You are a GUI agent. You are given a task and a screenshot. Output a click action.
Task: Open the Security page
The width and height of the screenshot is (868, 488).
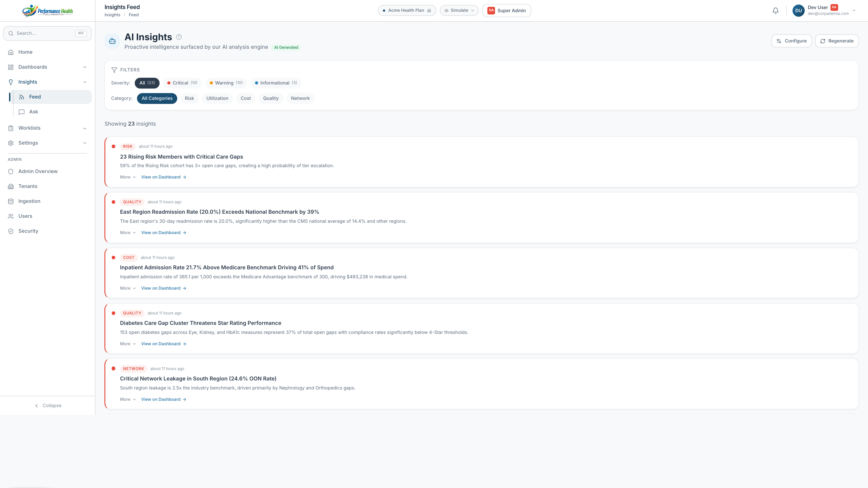tap(47, 231)
